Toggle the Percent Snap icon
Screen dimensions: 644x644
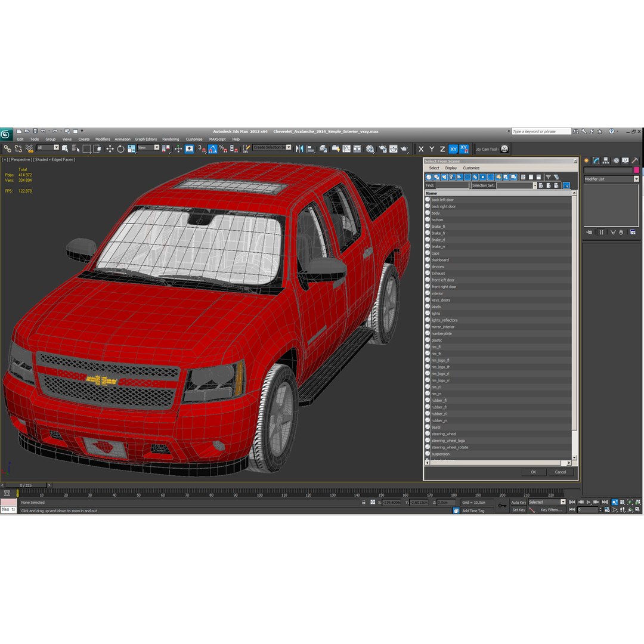pyautogui.click(x=223, y=148)
